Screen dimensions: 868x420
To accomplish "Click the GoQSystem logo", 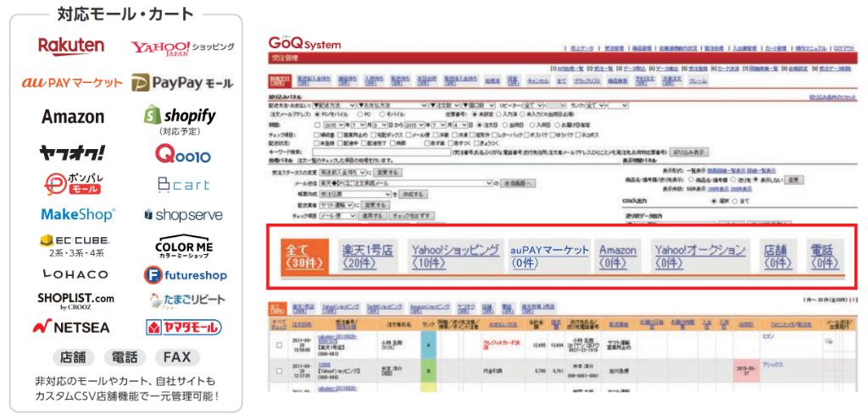I will point(304,43).
